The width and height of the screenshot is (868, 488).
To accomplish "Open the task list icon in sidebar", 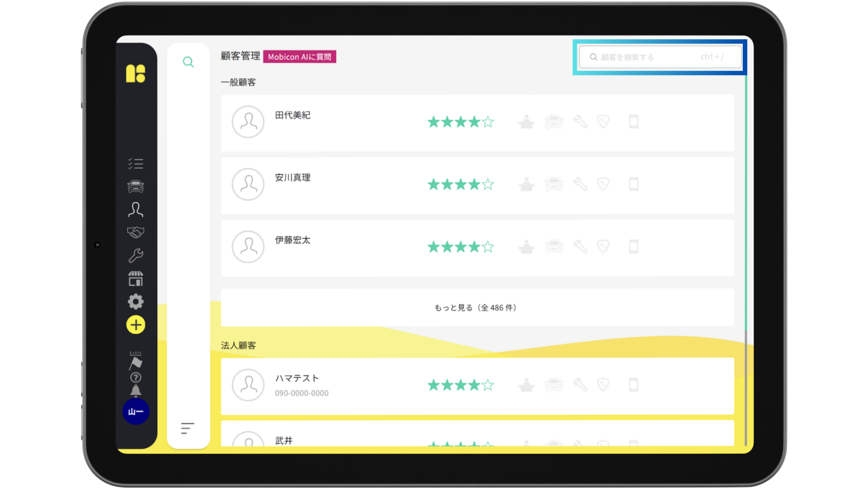I will click(x=136, y=163).
